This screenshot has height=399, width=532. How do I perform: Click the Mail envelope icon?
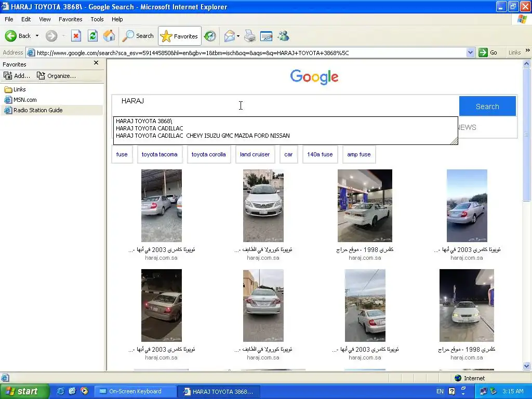coord(230,36)
